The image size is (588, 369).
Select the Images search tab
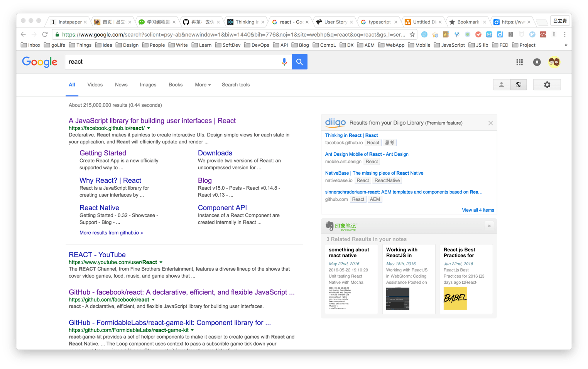pyautogui.click(x=148, y=85)
